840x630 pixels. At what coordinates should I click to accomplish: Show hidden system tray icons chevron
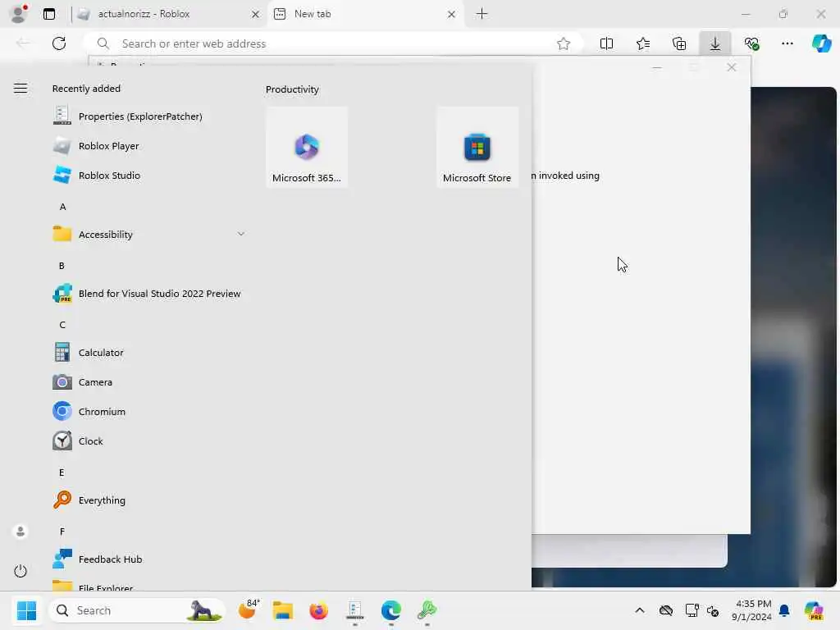(x=640, y=610)
